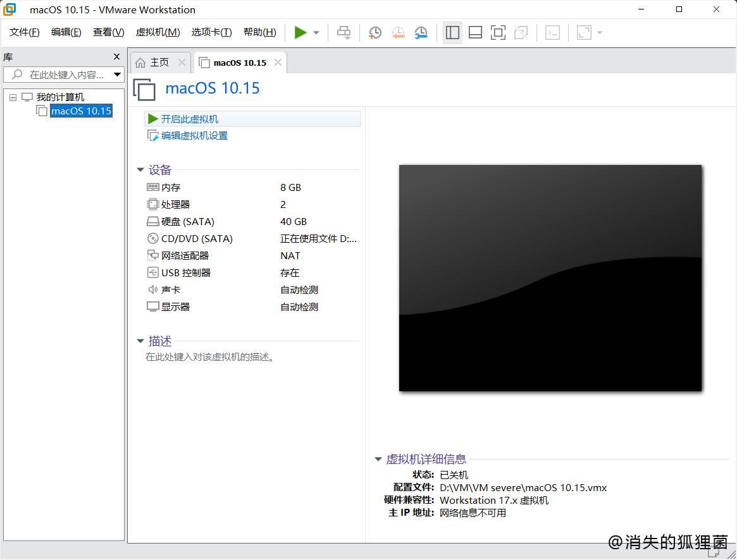Click the 40 GB hard disk value
737x560 pixels.
coord(294,222)
